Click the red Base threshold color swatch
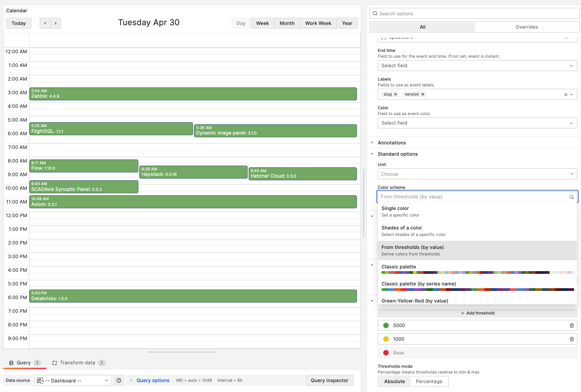 (386, 352)
